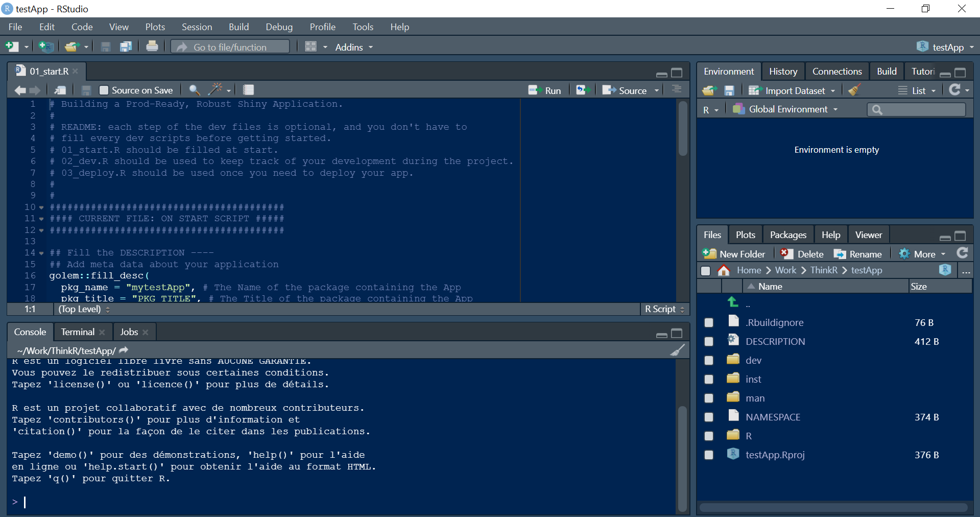
Task: Print the current source file
Action: 152,46
